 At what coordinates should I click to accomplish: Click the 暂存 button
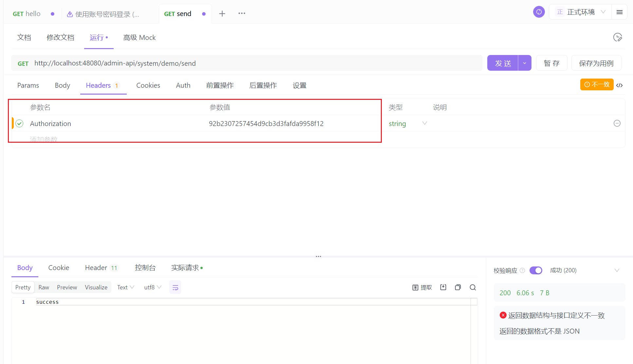coord(551,63)
